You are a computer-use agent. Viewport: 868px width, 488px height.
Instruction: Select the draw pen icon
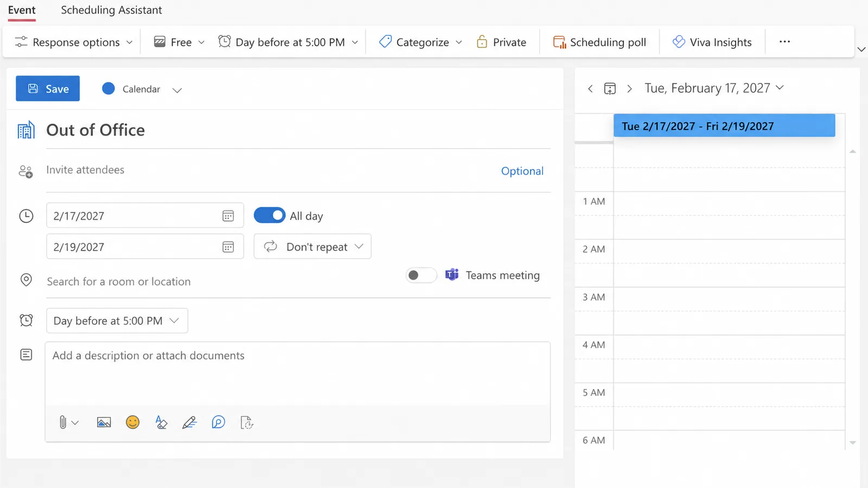point(189,422)
